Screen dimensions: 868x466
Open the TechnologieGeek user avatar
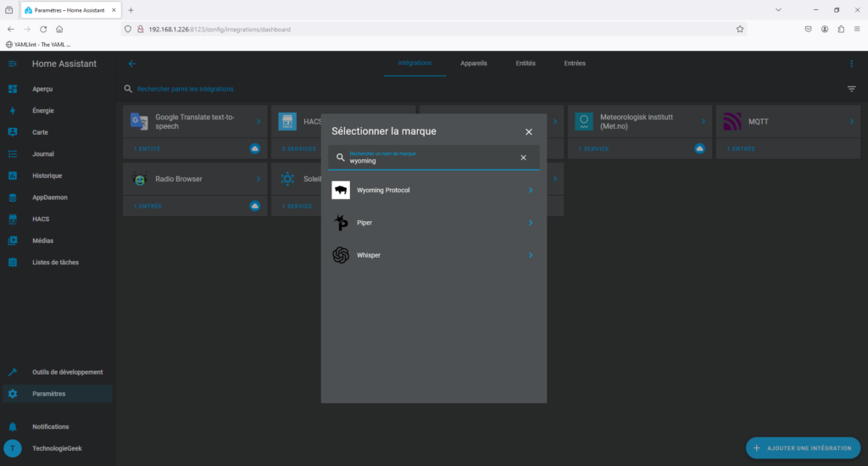pos(13,448)
